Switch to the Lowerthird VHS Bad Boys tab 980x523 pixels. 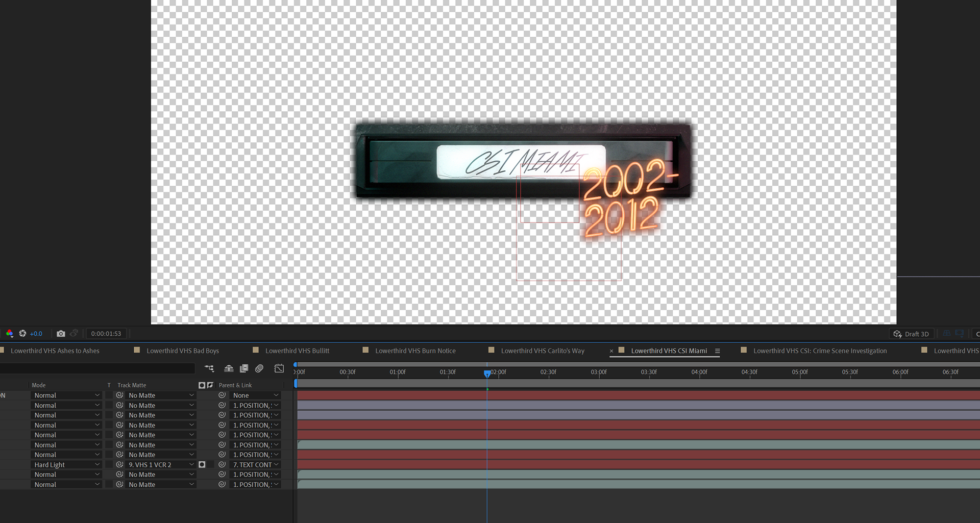coord(183,351)
